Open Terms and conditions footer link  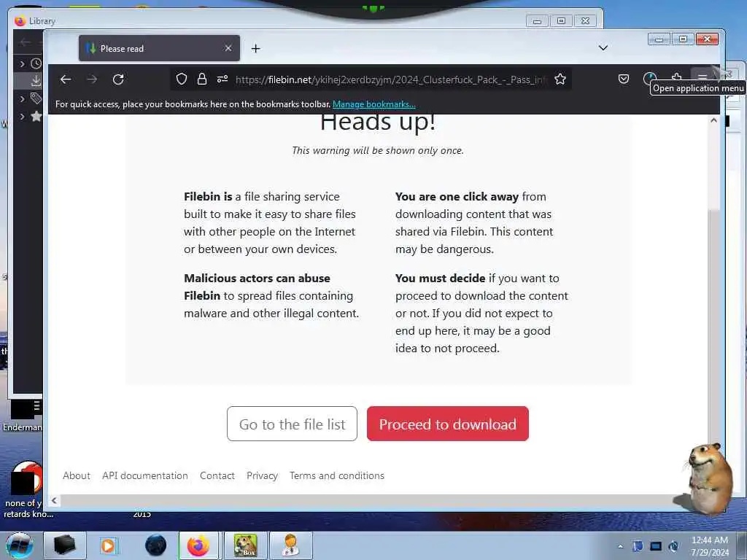337,475
